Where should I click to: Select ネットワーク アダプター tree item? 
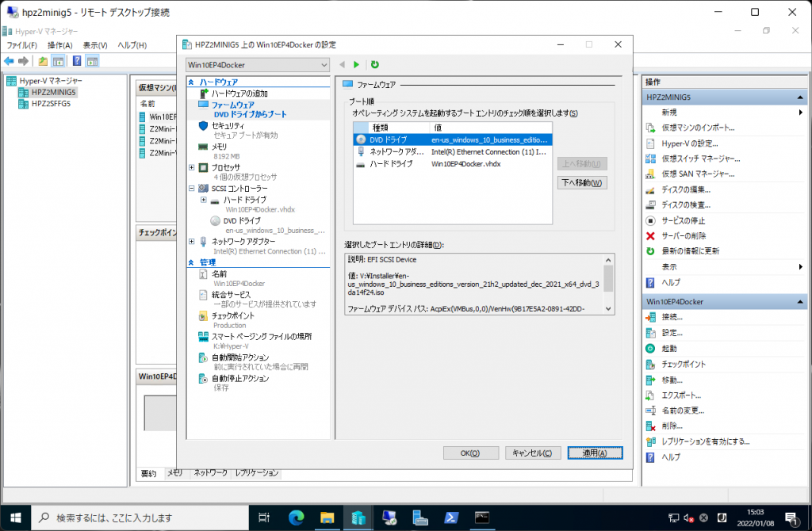(243, 241)
